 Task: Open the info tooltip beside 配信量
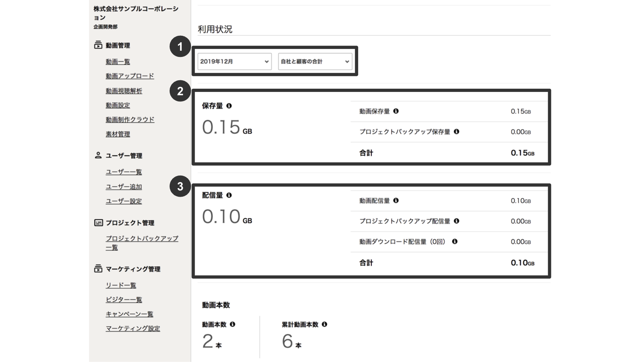(229, 196)
